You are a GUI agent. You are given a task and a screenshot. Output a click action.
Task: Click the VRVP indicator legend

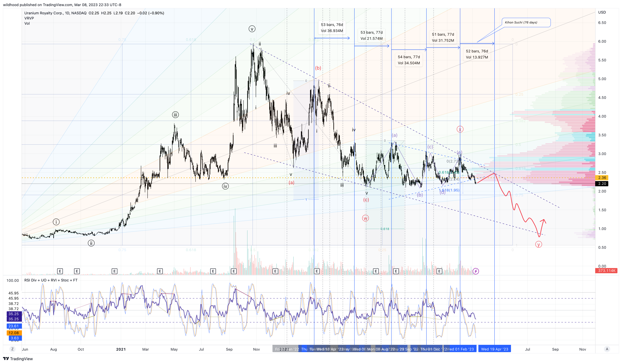coord(29,18)
